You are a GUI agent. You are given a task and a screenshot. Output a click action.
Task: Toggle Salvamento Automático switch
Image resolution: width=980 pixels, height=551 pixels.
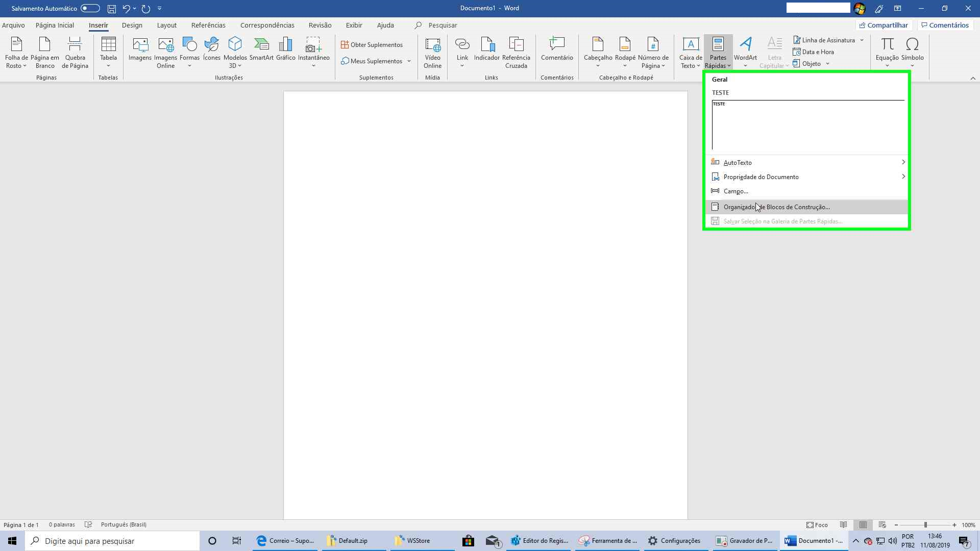click(90, 8)
